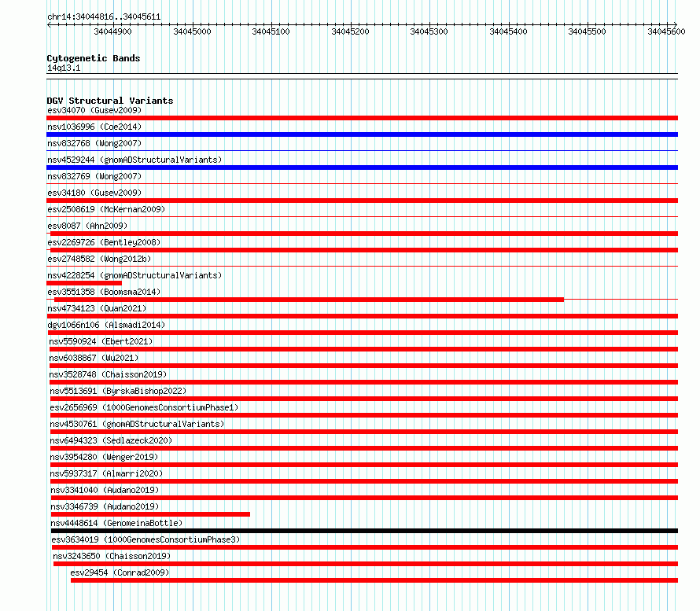The width and height of the screenshot is (700, 611).
Task: Click the nsv6038867 (Wu2021) label
Action: tap(94, 358)
